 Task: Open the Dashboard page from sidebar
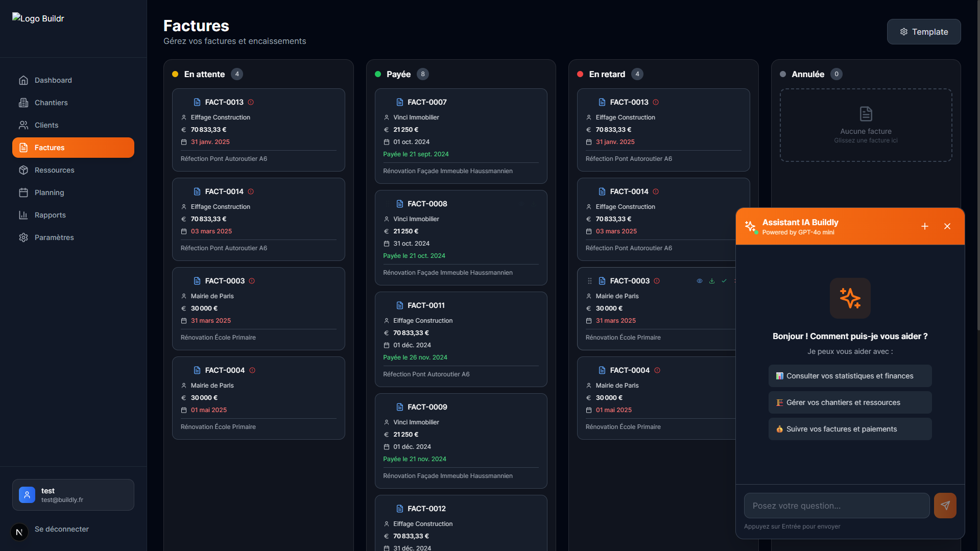click(x=53, y=80)
